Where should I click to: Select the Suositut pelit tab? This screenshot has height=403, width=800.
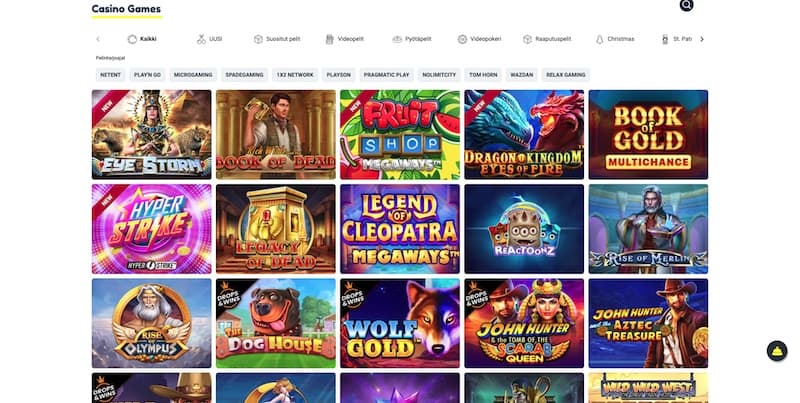tap(277, 39)
